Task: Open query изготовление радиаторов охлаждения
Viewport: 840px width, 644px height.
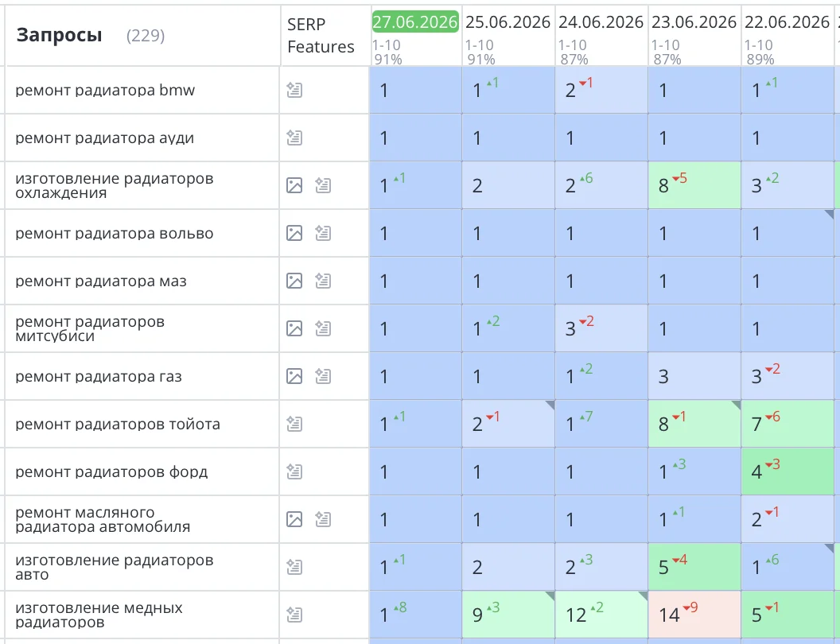Action: 114,185
